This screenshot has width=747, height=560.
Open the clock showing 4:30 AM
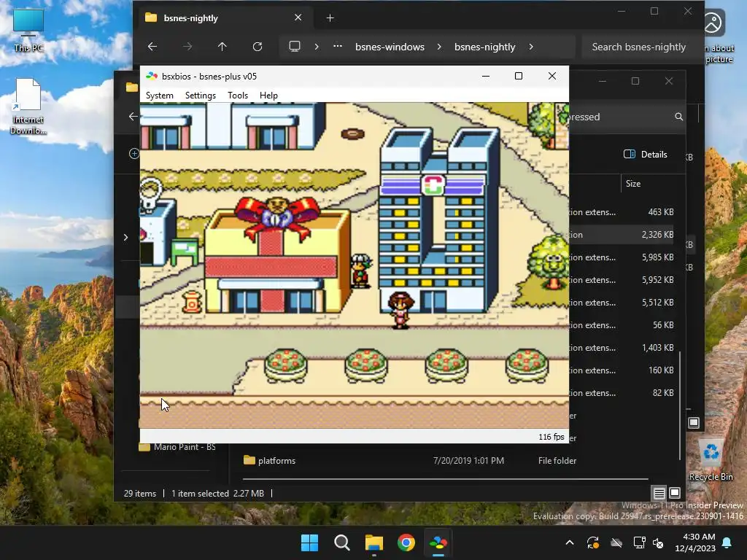[x=695, y=542]
